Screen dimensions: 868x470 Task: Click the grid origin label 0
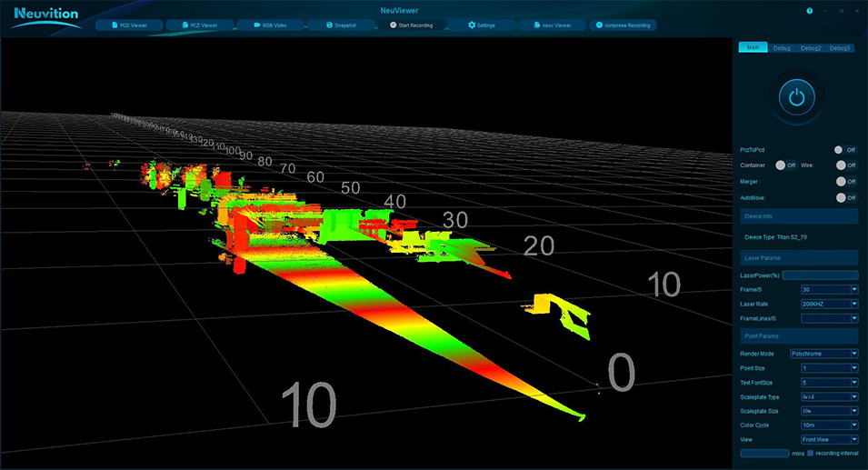[622, 373]
